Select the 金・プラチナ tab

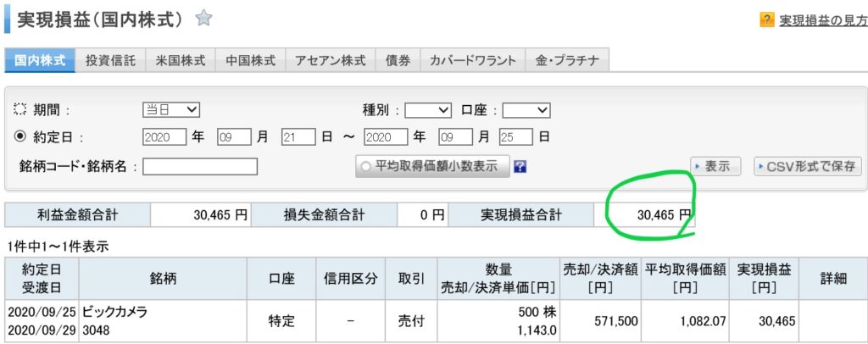tap(567, 61)
